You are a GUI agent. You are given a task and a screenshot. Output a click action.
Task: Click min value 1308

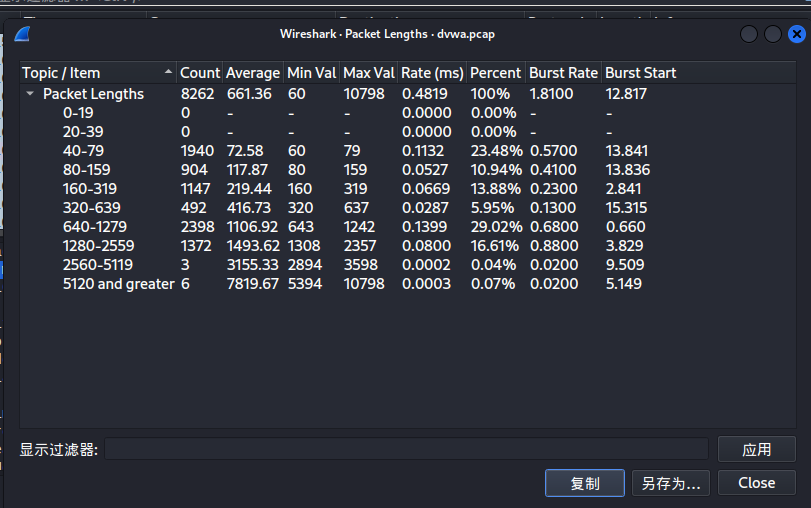(304, 246)
